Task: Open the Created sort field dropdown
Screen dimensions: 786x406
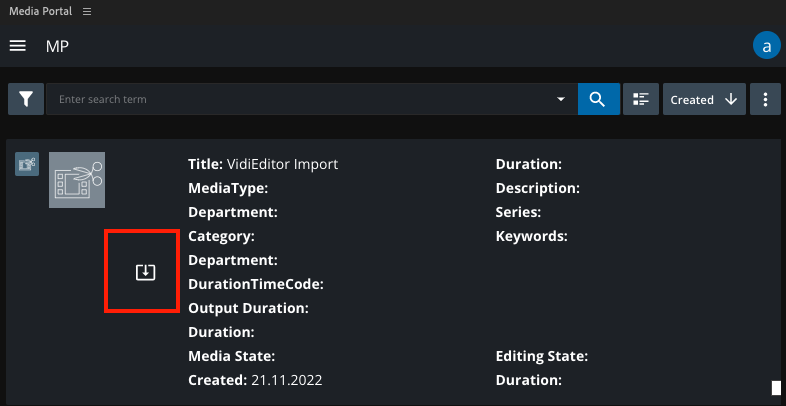Action: pos(692,99)
